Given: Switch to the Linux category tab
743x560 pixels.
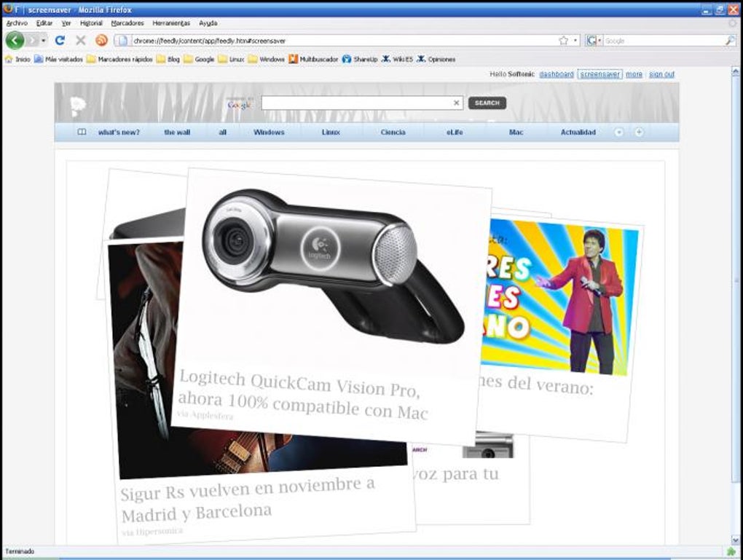Looking at the screenshot, I should [x=331, y=133].
